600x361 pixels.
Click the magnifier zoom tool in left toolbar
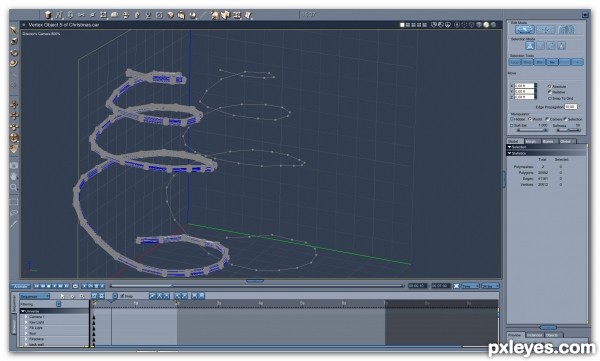point(14,187)
